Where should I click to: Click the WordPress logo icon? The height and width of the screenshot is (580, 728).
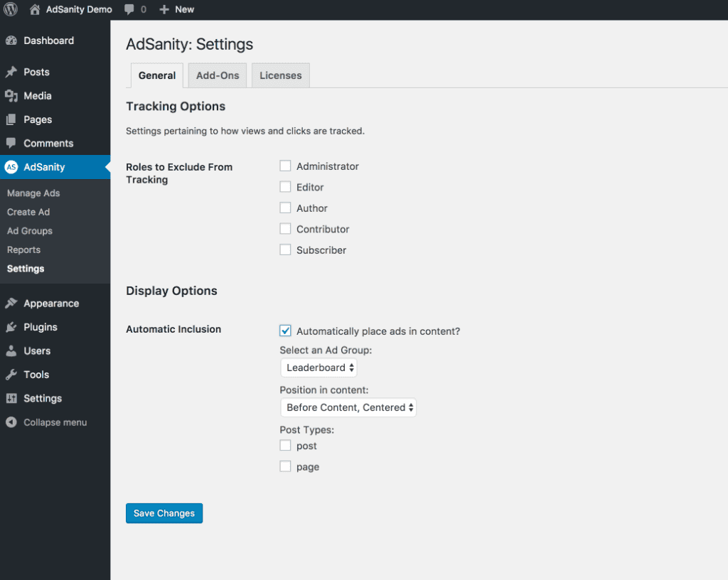[x=11, y=9]
